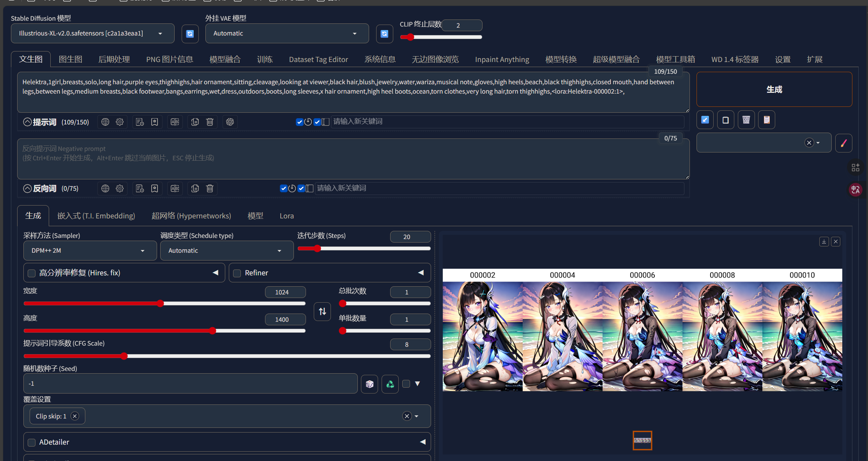
Task: Open the gear settings in 提示词 toolbar
Action: (x=120, y=122)
